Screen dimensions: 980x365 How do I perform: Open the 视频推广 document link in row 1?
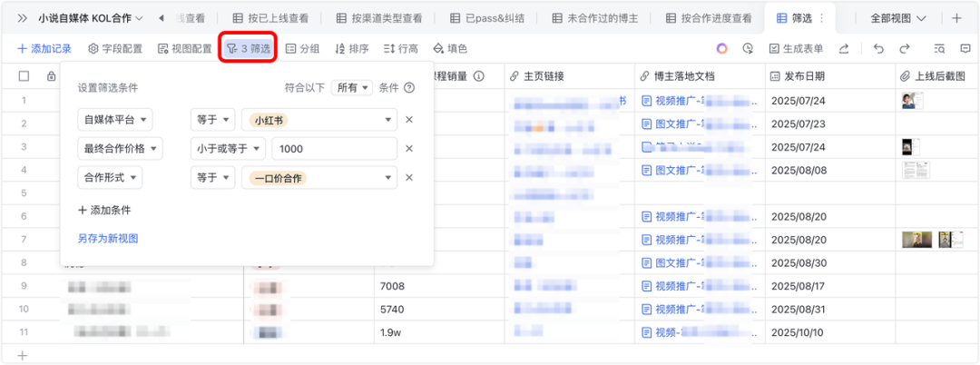coord(700,100)
